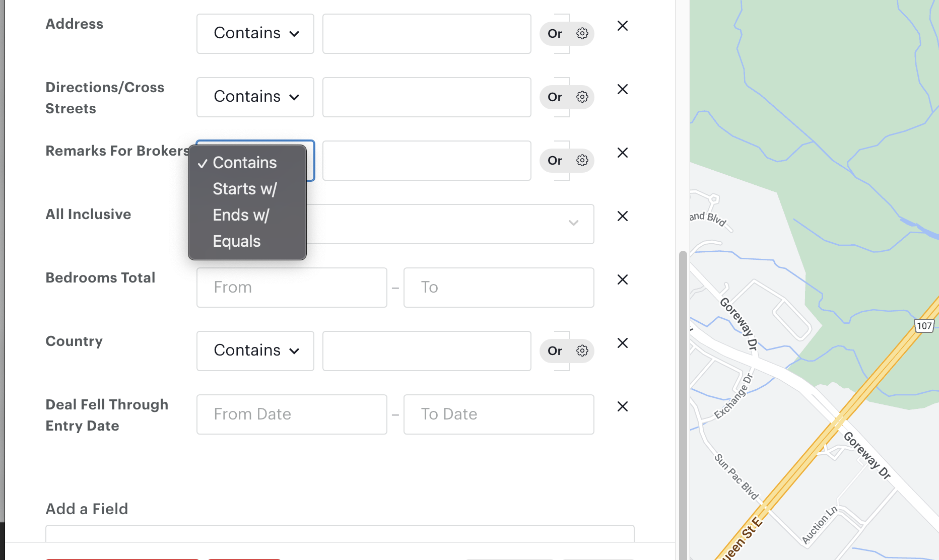Pick 'Ends w/' in the match menu
939x560 pixels.
point(241,215)
